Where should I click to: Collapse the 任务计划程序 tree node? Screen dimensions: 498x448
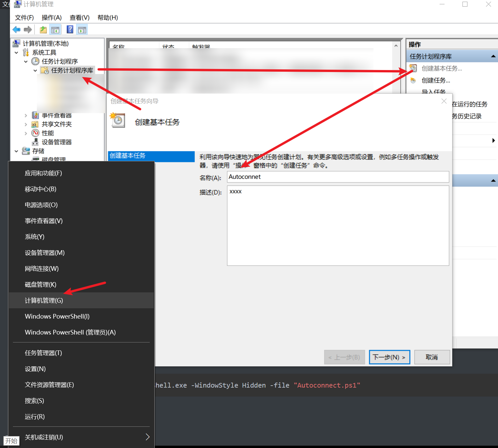[26, 61]
